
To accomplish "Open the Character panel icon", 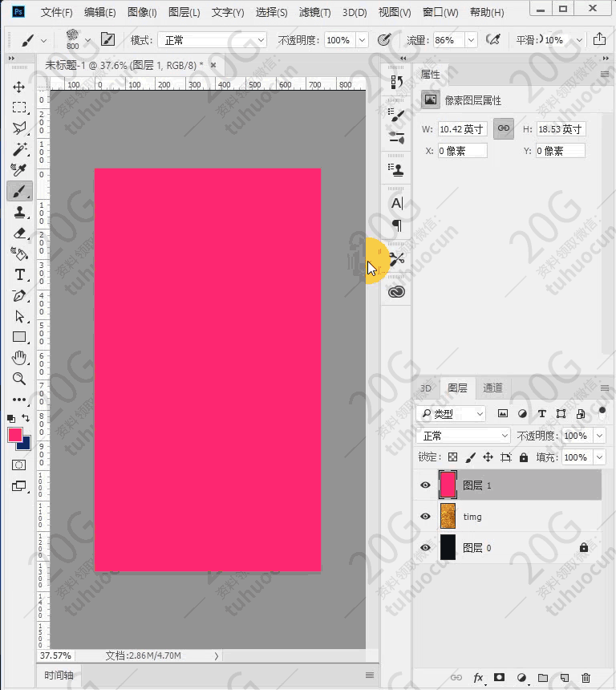I will coord(396,203).
